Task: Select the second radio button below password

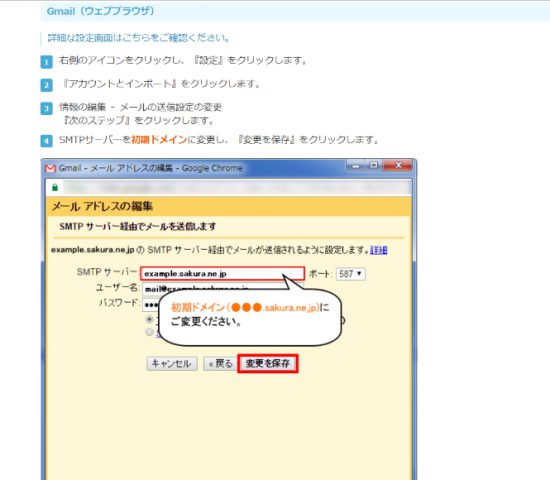Action: pyautogui.click(x=150, y=332)
